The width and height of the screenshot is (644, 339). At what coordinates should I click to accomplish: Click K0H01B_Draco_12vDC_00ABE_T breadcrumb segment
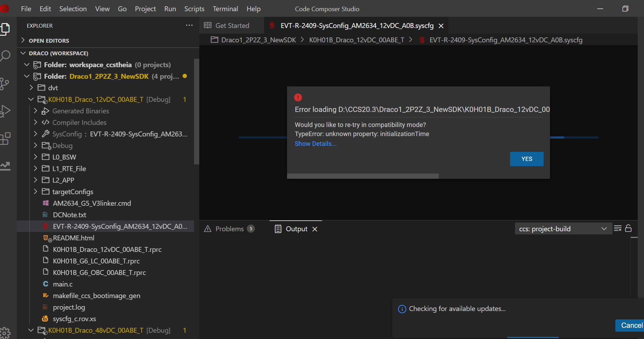click(357, 40)
